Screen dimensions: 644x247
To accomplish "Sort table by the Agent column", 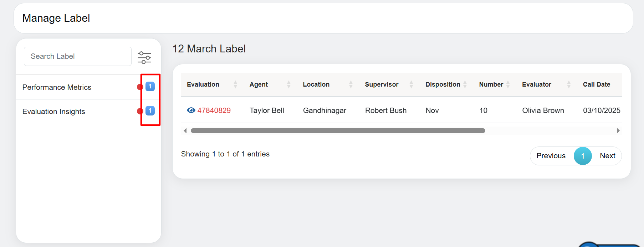I will click(x=288, y=84).
